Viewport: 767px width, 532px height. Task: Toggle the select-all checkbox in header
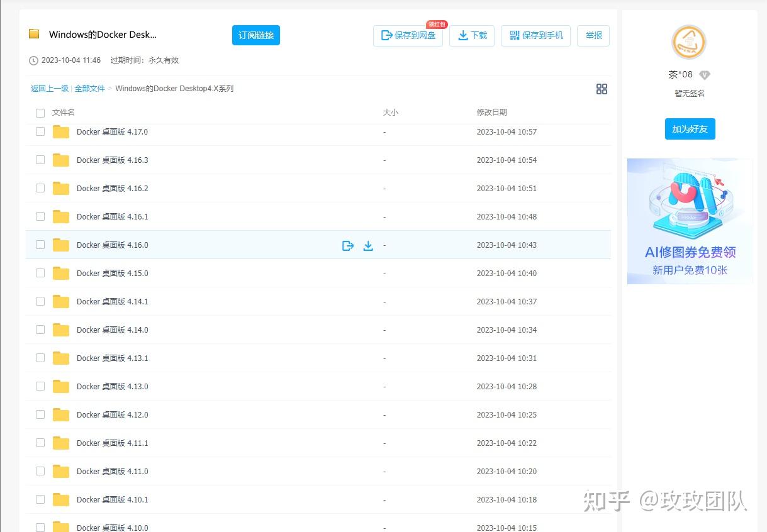(x=40, y=113)
